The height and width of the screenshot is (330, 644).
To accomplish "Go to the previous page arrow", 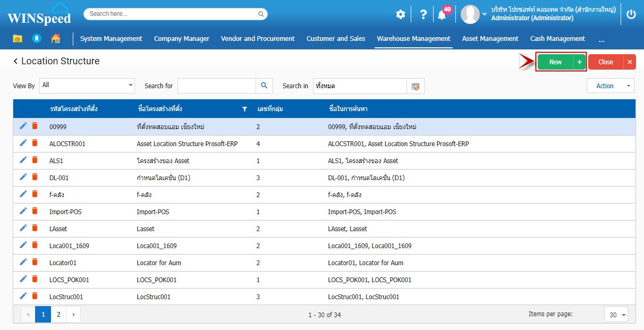I will coord(28,315).
